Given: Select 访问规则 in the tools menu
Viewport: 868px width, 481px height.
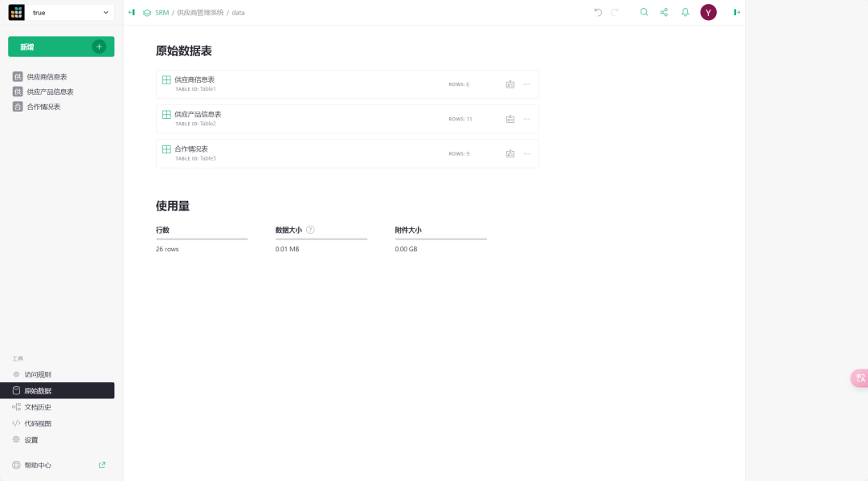Looking at the screenshot, I should point(38,374).
